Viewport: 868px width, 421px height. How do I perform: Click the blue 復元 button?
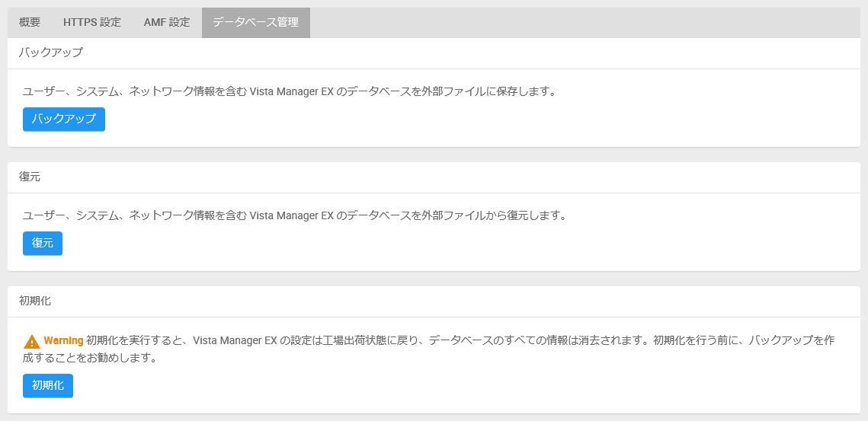(x=43, y=244)
